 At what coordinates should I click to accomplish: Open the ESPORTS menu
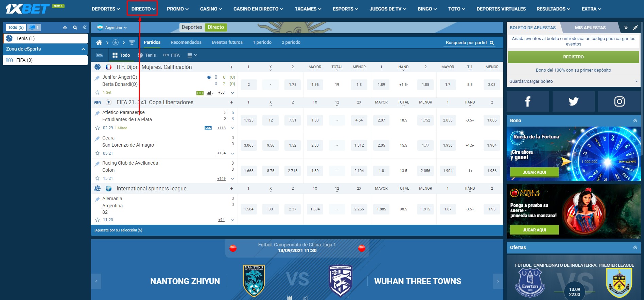[x=345, y=9]
